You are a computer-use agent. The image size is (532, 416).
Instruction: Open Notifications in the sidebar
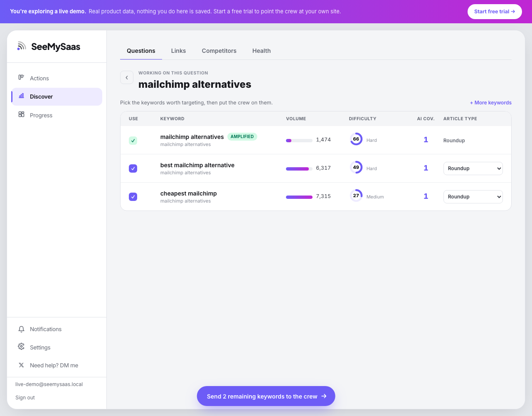point(57,329)
